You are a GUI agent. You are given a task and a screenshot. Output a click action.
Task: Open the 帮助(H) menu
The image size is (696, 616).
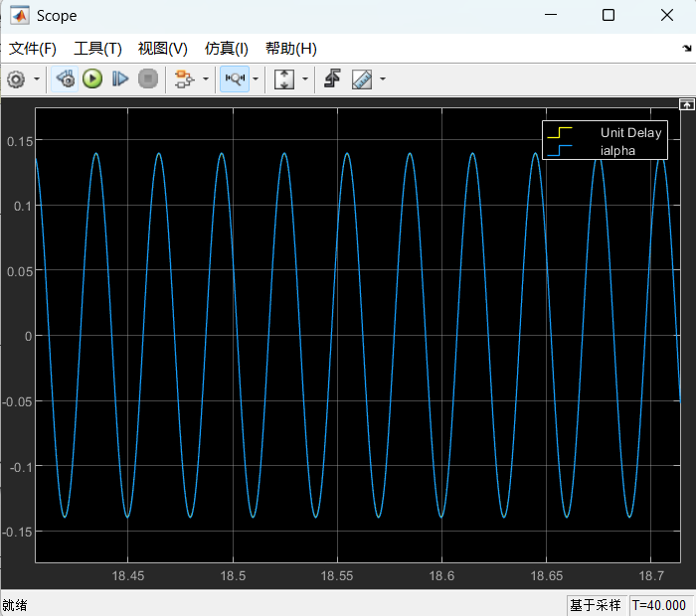pos(290,49)
